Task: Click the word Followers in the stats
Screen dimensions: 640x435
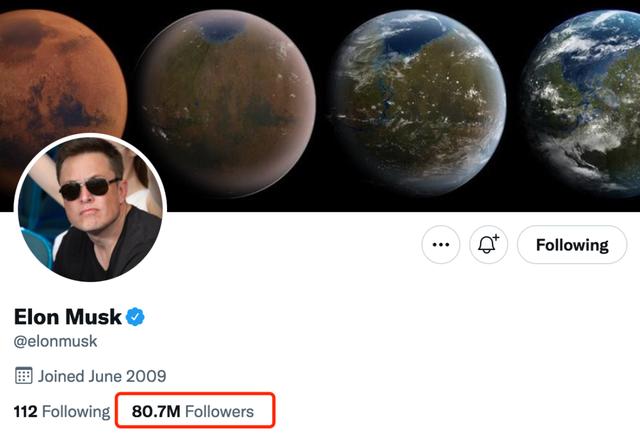Action: (220, 411)
